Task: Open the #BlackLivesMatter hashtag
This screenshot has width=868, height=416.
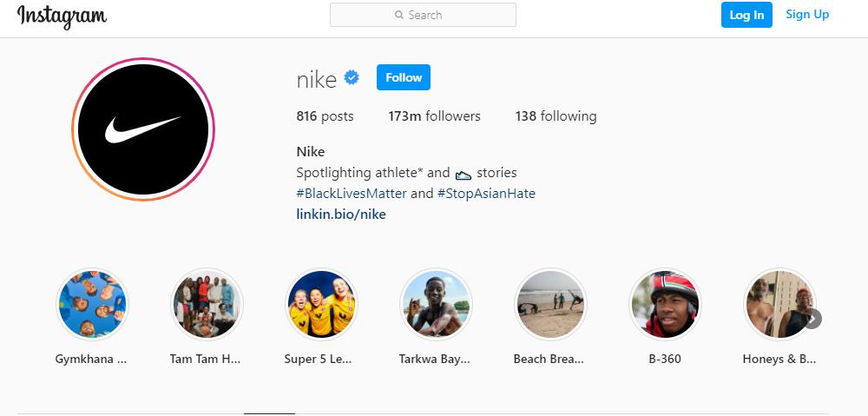Action: tap(352, 194)
